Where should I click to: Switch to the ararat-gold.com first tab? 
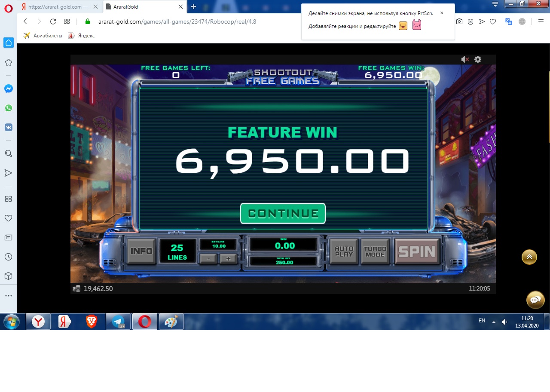(x=60, y=7)
